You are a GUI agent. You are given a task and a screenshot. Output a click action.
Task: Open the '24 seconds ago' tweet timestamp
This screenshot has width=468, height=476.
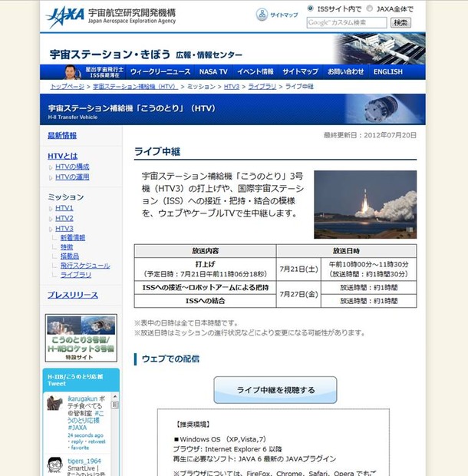tap(85, 435)
